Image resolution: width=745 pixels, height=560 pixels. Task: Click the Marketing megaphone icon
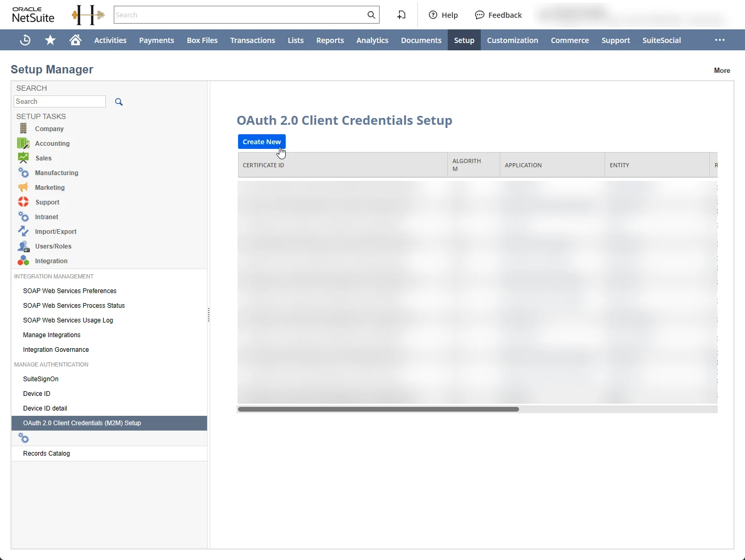pyautogui.click(x=23, y=187)
